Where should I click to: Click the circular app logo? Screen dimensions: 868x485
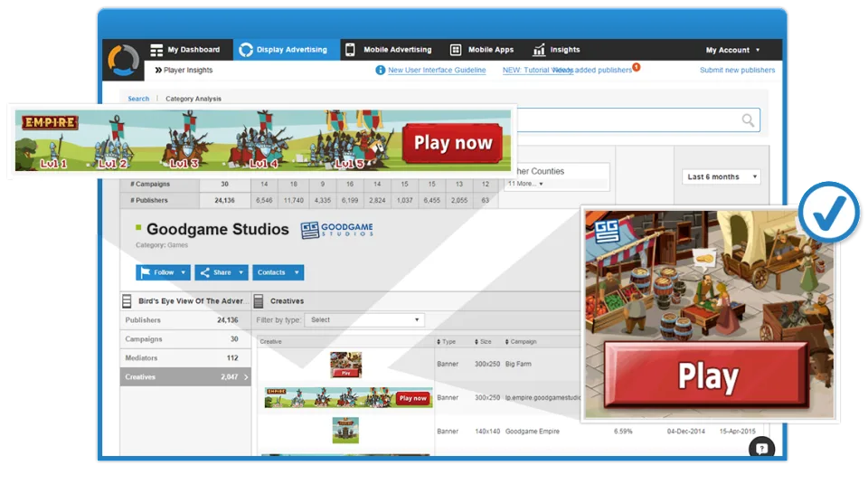point(124,60)
